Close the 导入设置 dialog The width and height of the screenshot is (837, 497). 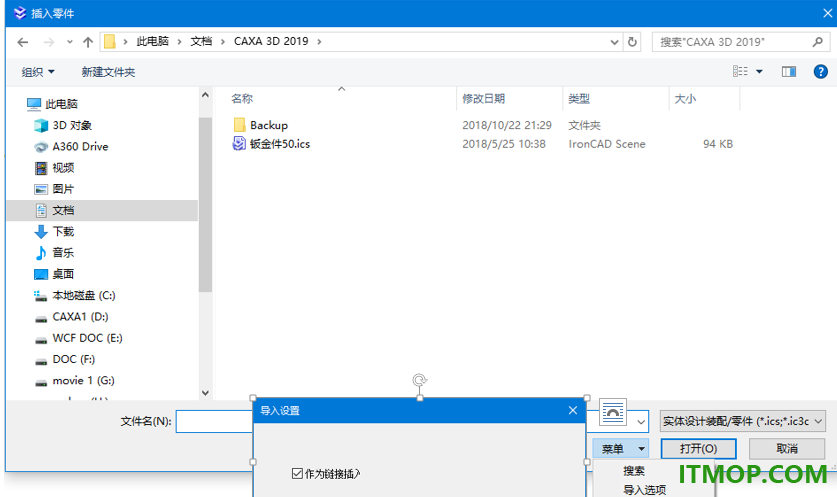pos(573,411)
